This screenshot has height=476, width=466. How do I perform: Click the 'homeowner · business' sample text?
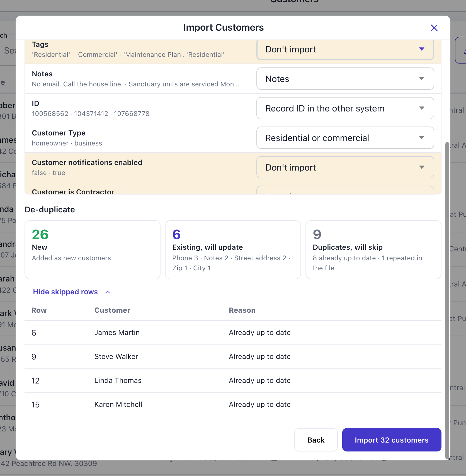point(67,143)
